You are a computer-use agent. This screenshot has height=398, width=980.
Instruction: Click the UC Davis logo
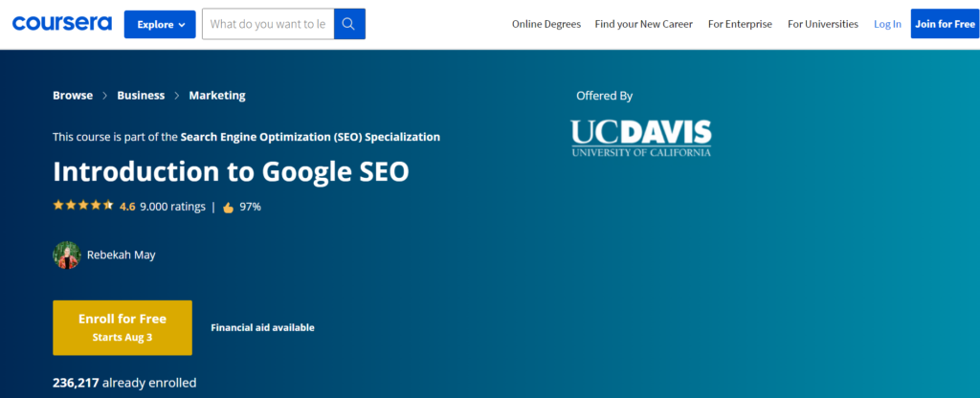click(640, 138)
